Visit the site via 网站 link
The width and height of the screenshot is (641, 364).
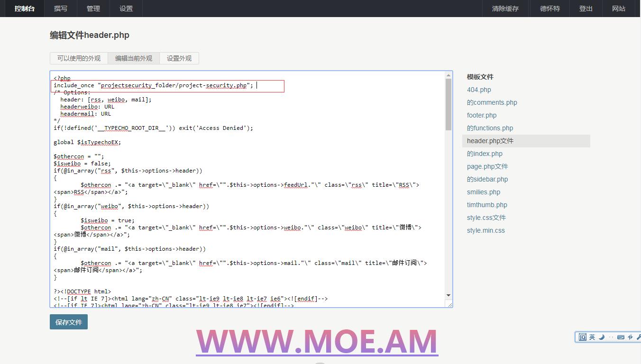[619, 9]
